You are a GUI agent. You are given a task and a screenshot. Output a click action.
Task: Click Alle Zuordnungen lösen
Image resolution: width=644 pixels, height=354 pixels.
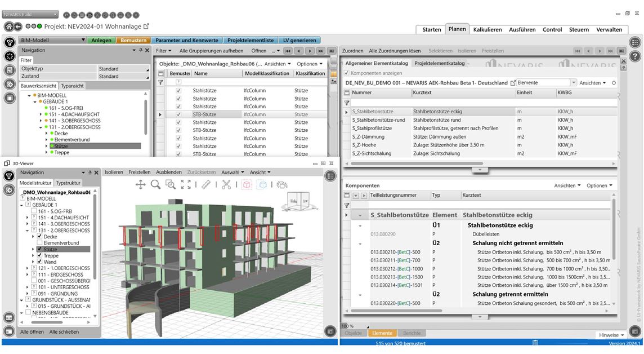[x=395, y=51]
